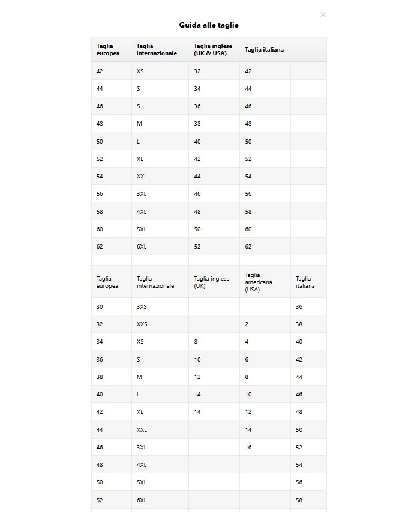Click the 'Taglia americana (USA)' column header

(x=252, y=282)
